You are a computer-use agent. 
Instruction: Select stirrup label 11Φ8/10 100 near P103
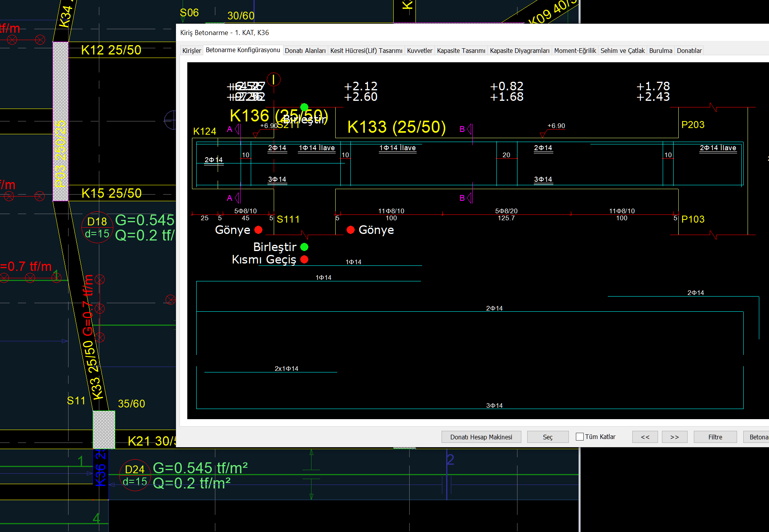622,214
